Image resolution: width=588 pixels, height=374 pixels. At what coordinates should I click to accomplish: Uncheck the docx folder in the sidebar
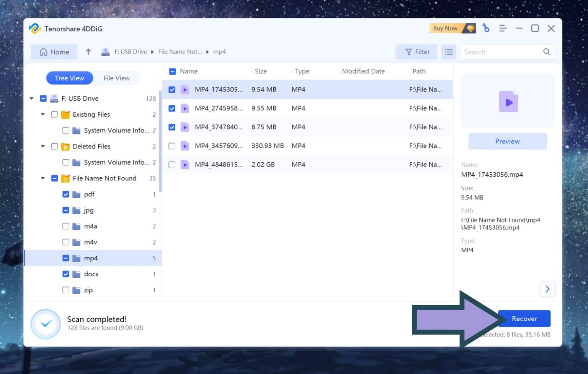(65, 274)
